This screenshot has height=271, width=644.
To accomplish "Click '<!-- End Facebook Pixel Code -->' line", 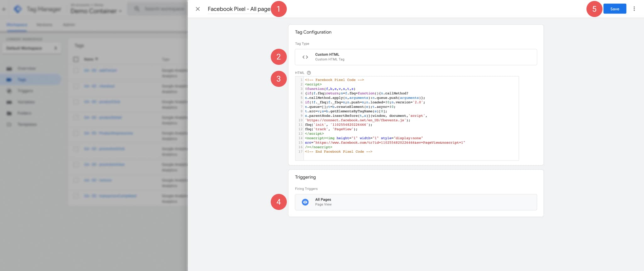I will (x=338, y=152).
